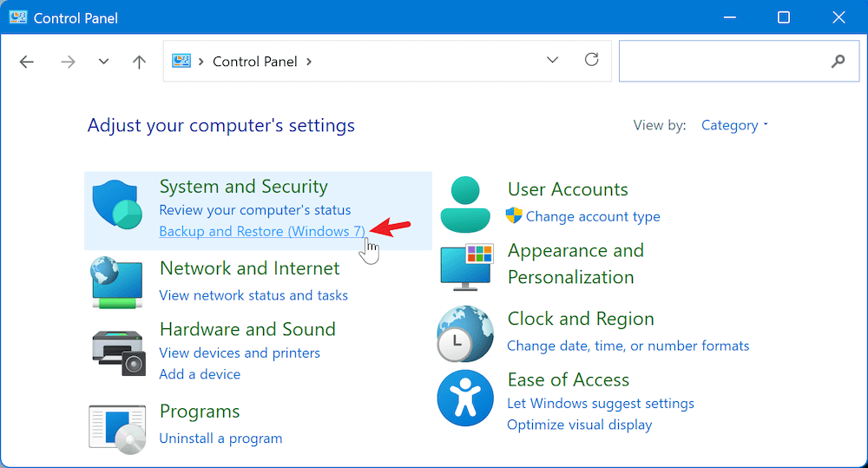Minimize the Control Panel window
This screenshot has height=468, width=868.
(730, 17)
